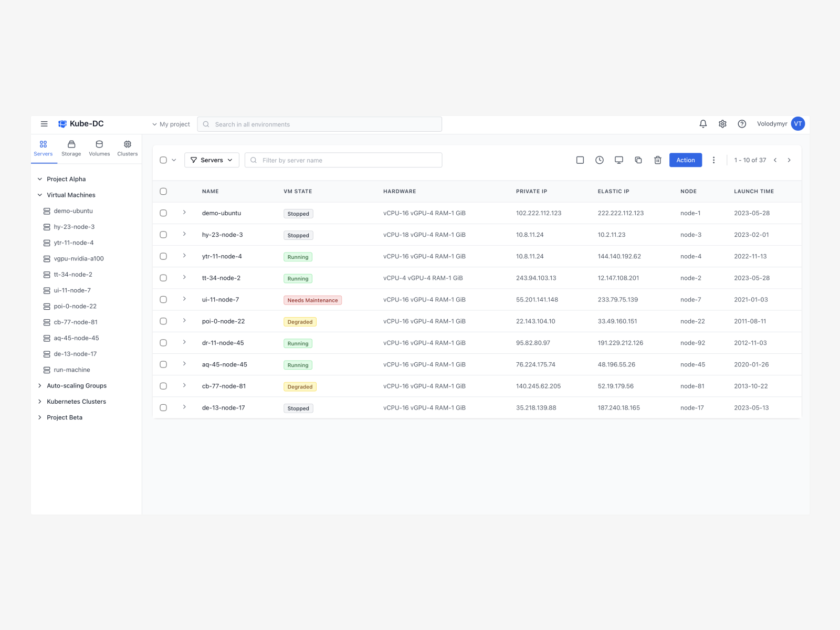Open the Volumes section
840x630 pixels.
[x=99, y=148]
